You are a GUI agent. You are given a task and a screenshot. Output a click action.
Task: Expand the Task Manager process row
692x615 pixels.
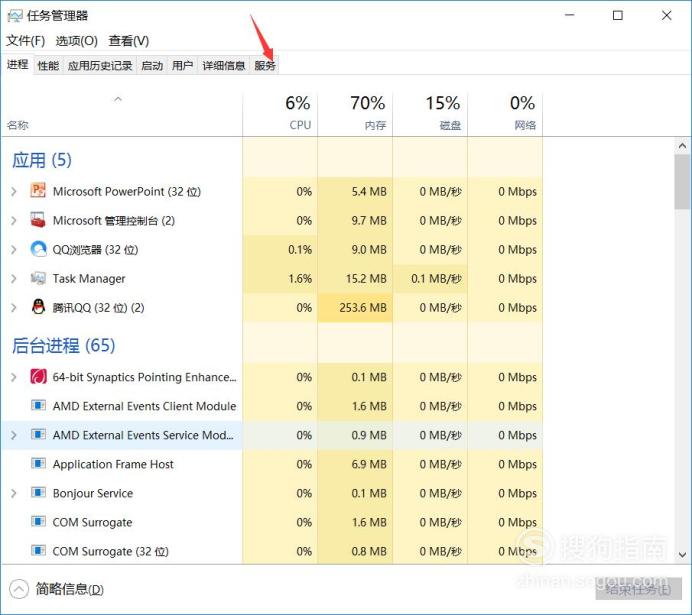click(x=14, y=279)
